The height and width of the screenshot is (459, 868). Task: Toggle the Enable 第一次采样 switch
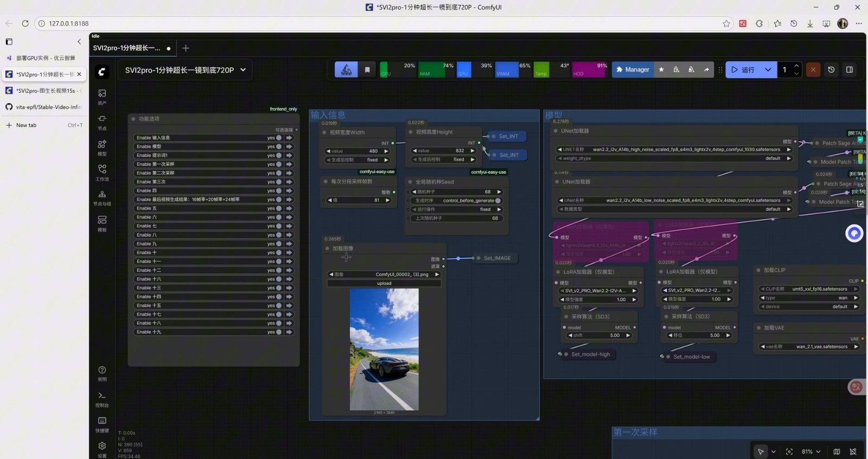[x=279, y=164]
